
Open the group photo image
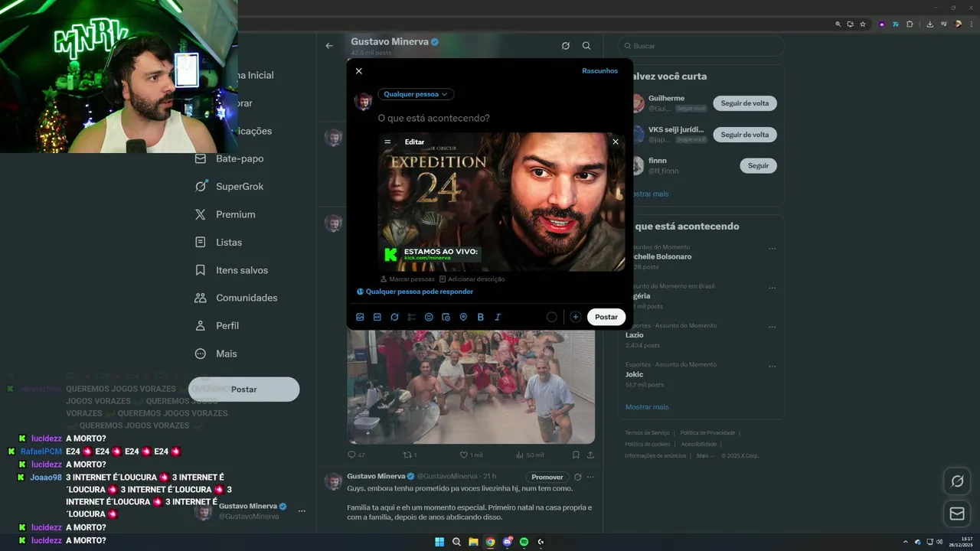[x=471, y=386]
